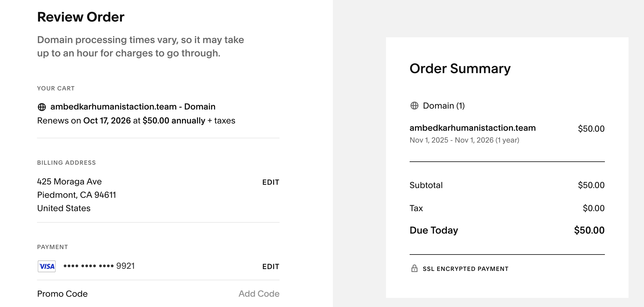Edit the payment method

tap(270, 267)
